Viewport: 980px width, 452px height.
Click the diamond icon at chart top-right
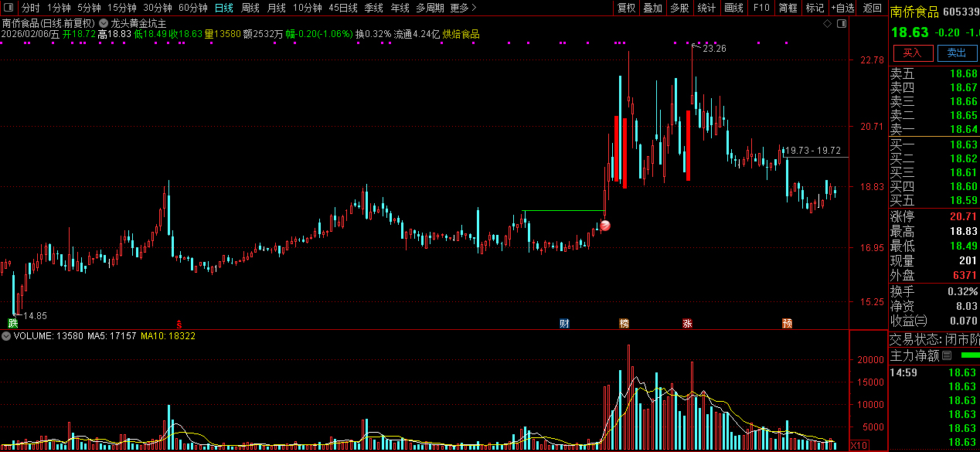pyautogui.click(x=827, y=24)
